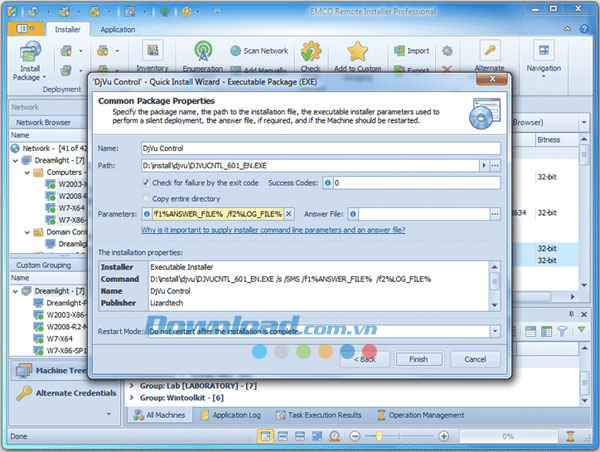
Task: Switch to the Installer ribbon tab
Action: pos(68,29)
